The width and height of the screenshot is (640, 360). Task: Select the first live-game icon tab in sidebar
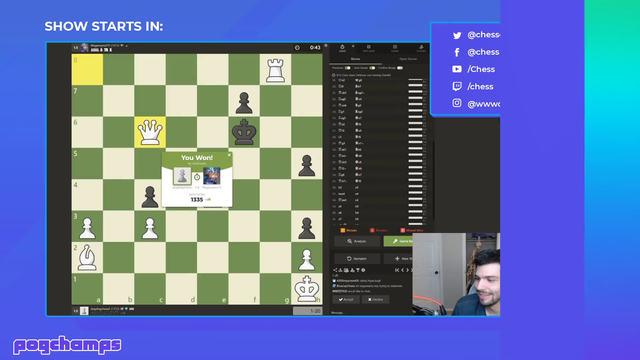pos(342,49)
